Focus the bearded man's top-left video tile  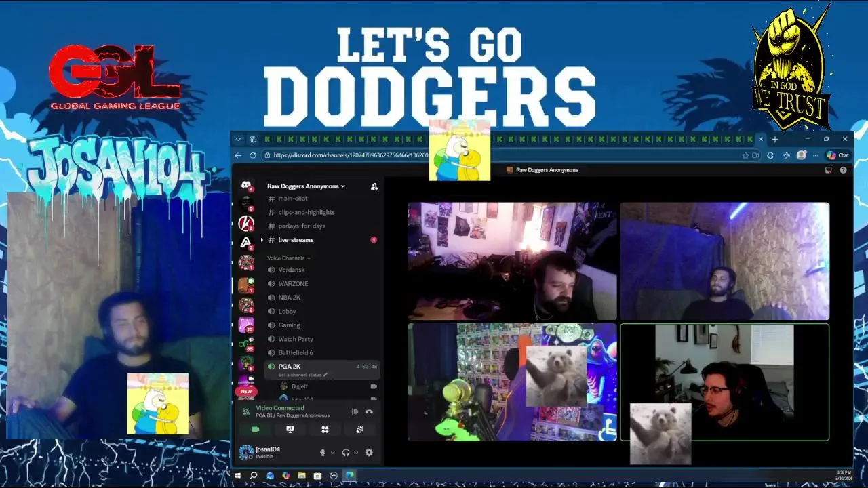512,261
